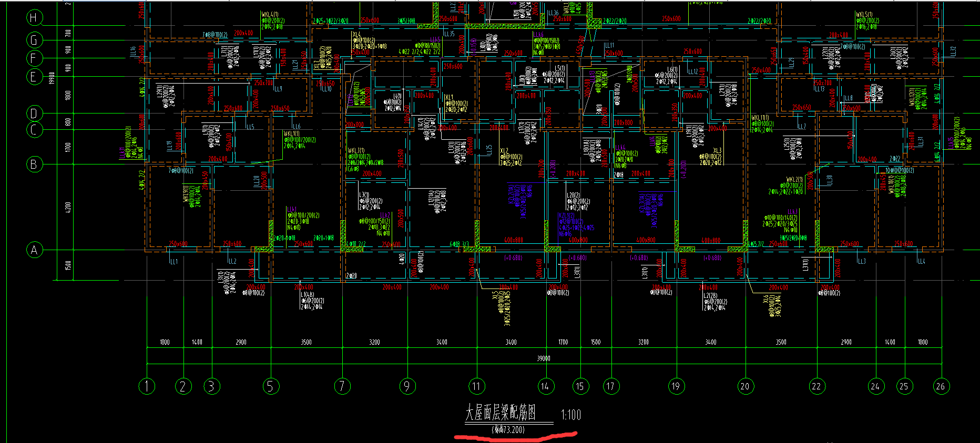Image resolution: width=980 pixels, height=443 pixels.
Task: Select the green beam label WKL1(1)
Action: click(292, 133)
